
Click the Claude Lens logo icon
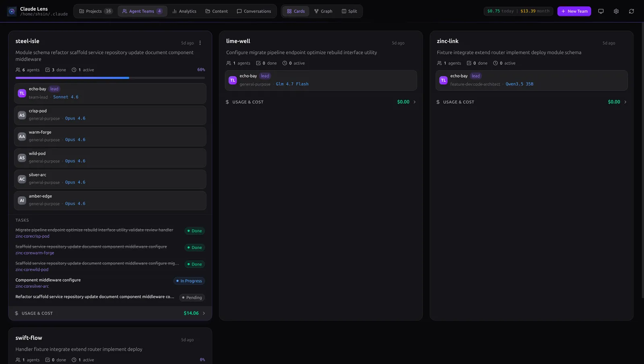coord(12,11)
